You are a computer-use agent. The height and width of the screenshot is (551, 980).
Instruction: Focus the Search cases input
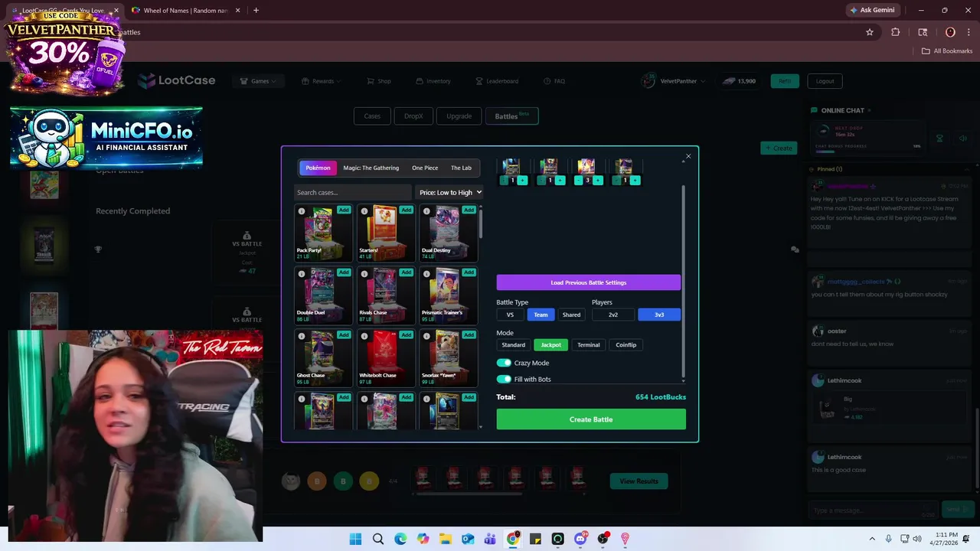[352, 192]
